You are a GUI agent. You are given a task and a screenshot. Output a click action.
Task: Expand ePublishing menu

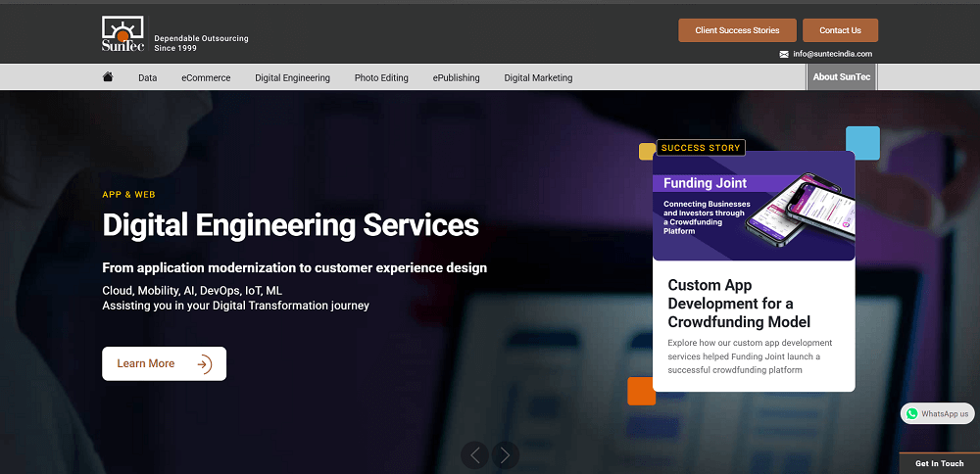click(457, 77)
